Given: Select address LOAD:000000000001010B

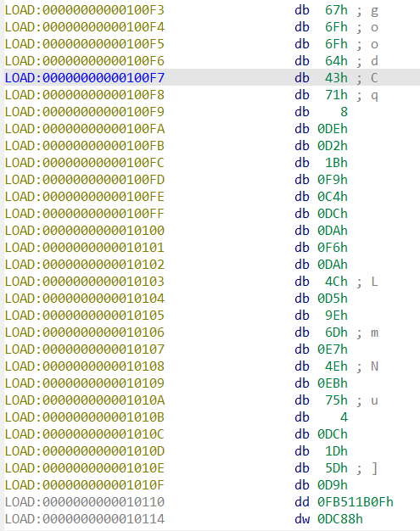Looking at the screenshot, I should tap(85, 416).
